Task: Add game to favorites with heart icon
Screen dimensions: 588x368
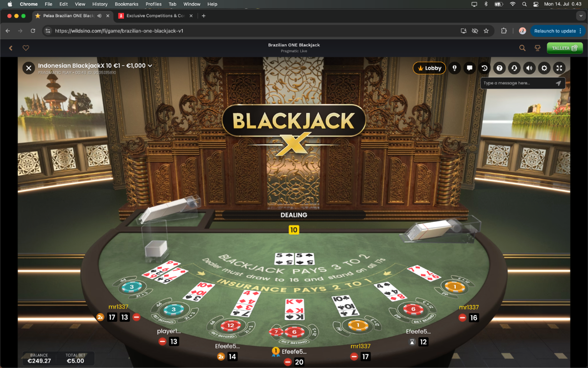Action: point(26,48)
